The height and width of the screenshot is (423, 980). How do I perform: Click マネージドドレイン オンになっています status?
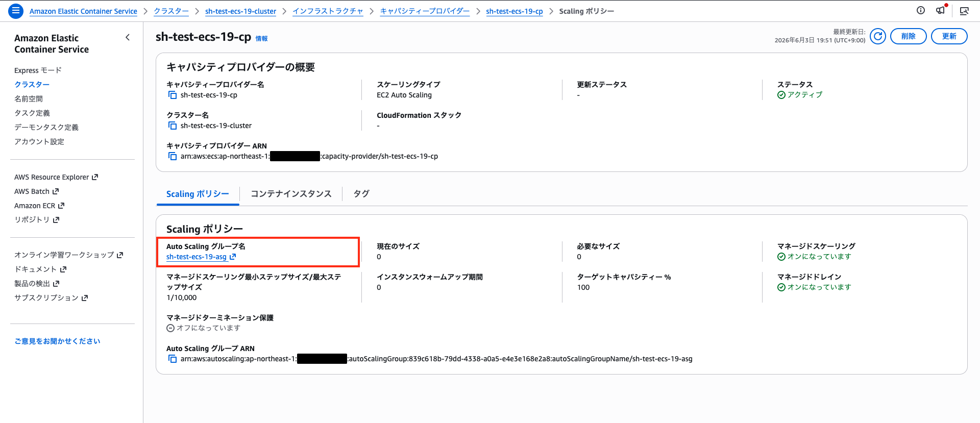tap(814, 287)
